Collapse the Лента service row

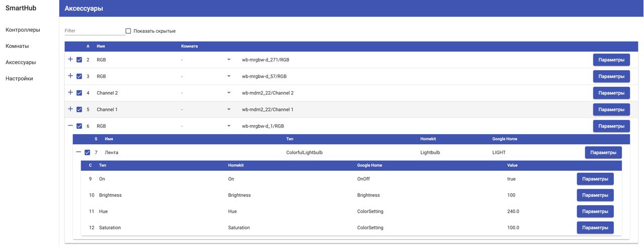78,152
